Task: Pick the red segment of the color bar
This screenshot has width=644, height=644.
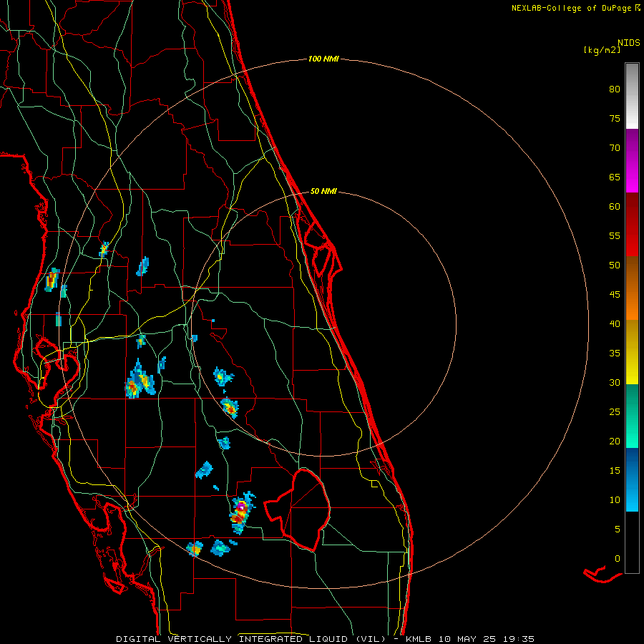Action: [632, 224]
